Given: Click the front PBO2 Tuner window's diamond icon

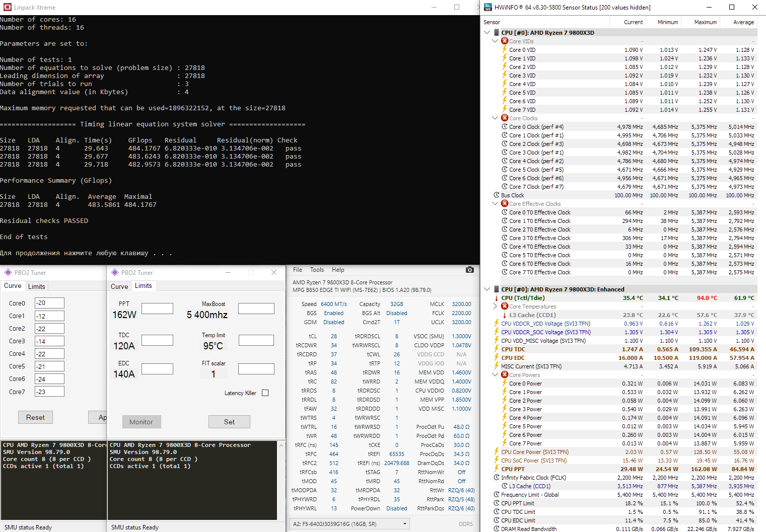Looking at the screenshot, I should point(115,272).
